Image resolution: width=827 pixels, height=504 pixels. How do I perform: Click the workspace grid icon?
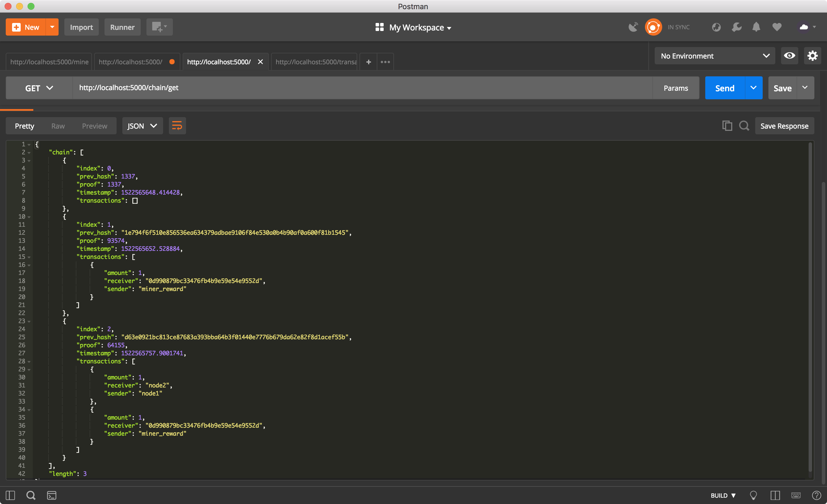tap(379, 27)
